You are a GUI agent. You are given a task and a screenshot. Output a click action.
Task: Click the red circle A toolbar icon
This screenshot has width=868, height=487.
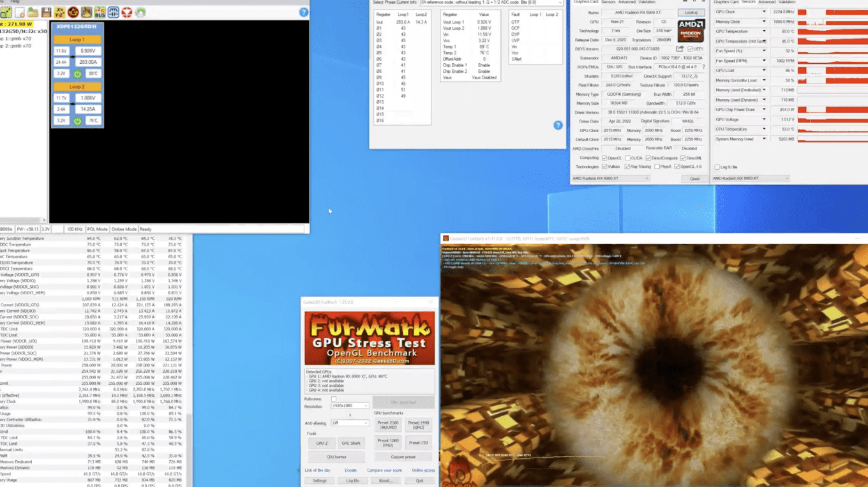pos(73,13)
